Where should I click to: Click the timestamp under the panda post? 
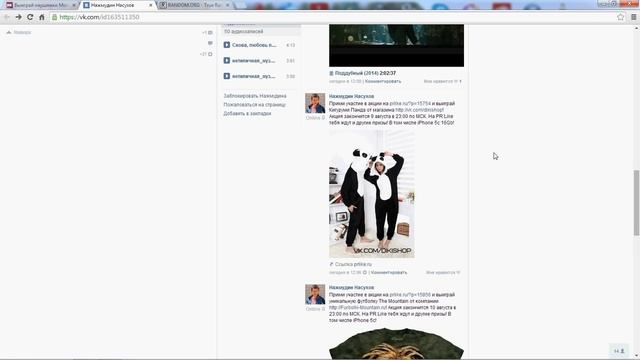pyautogui.click(x=345, y=272)
